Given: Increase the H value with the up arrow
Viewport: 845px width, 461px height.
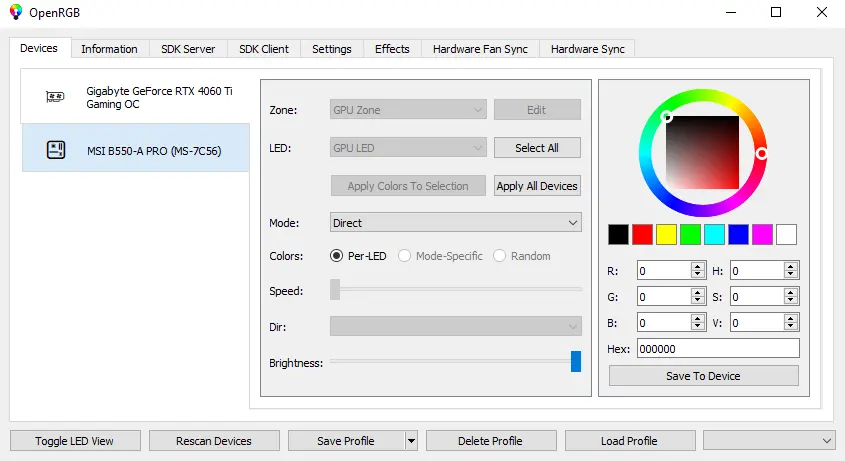Looking at the screenshot, I should pyautogui.click(x=791, y=266).
